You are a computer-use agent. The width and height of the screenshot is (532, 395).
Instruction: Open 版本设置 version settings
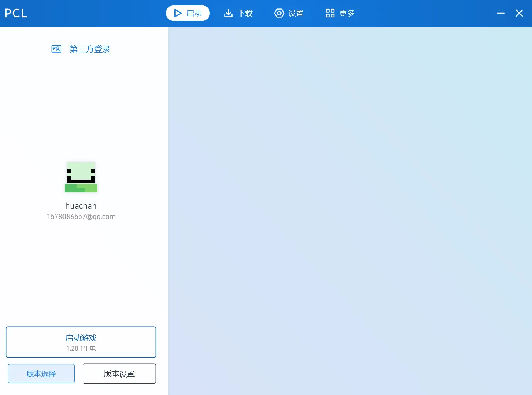point(119,374)
